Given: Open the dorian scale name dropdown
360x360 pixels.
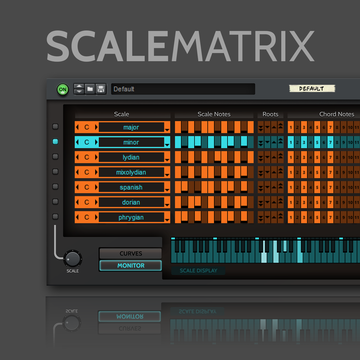Looking at the screenshot, I should (167, 206).
